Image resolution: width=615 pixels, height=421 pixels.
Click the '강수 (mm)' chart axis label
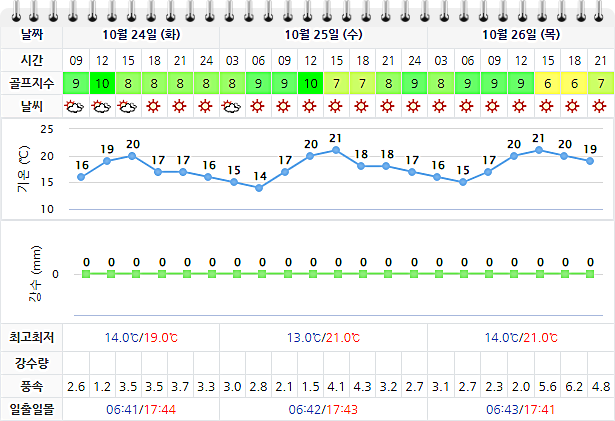[x=35, y=273]
